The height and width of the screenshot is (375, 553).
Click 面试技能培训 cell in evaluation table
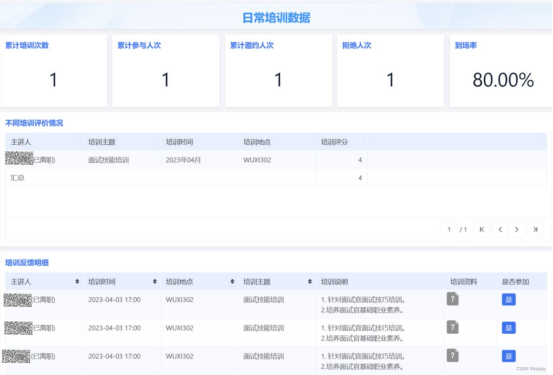(x=109, y=160)
